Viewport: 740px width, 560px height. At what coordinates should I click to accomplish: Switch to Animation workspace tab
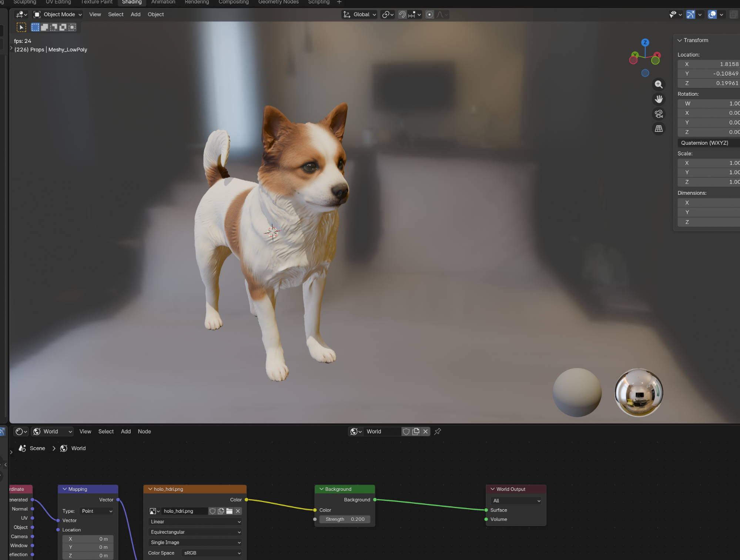coord(163,2)
